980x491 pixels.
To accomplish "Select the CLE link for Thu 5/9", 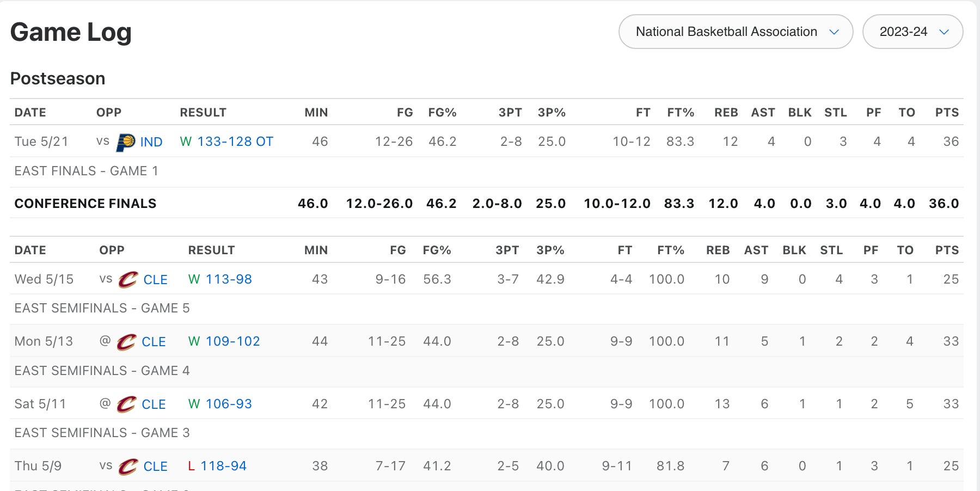I will pos(155,467).
